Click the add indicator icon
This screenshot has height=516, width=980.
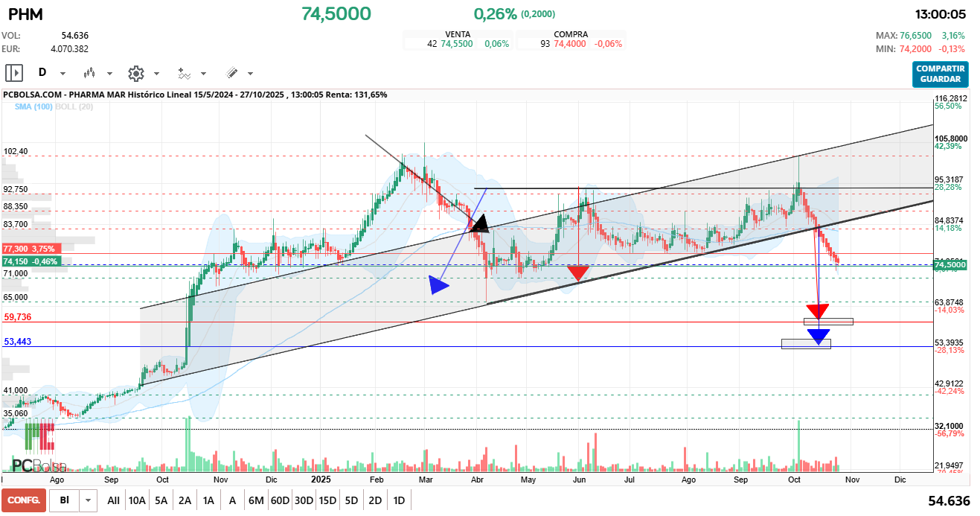(x=184, y=73)
